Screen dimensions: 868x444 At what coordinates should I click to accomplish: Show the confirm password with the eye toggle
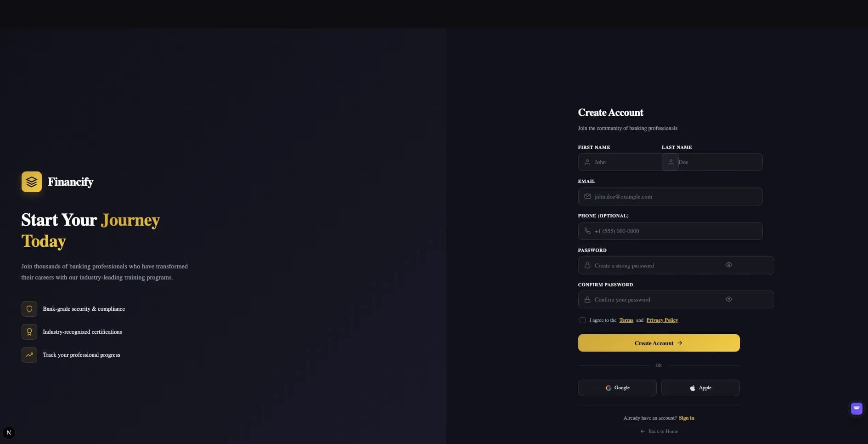[728, 299]
